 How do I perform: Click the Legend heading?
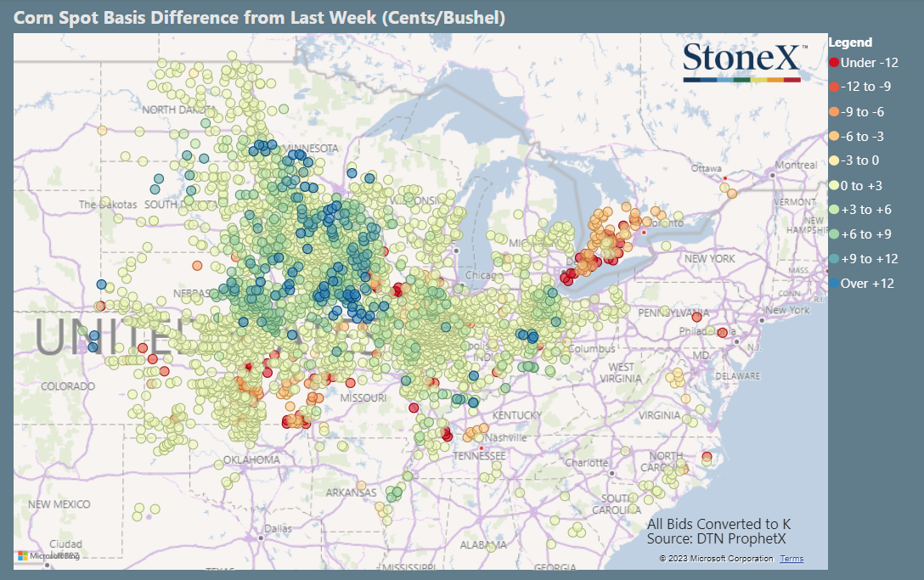(x=850, y=42)
